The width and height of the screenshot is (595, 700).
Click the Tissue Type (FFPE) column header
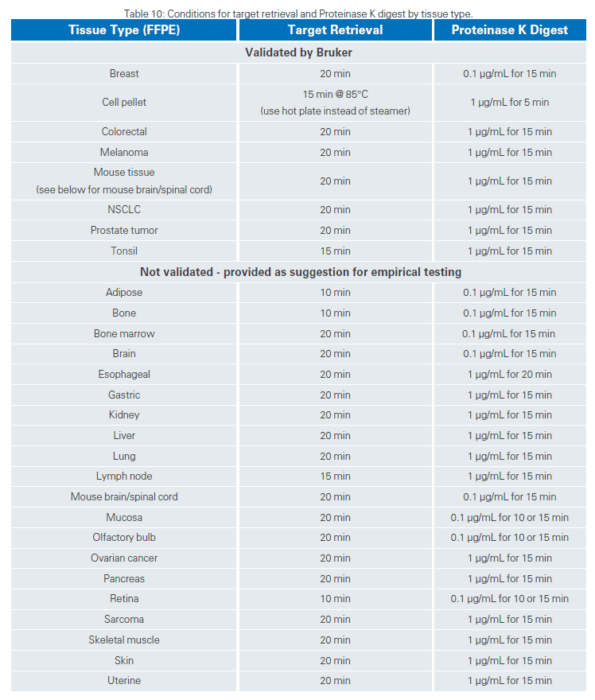[x=124, y=30]
